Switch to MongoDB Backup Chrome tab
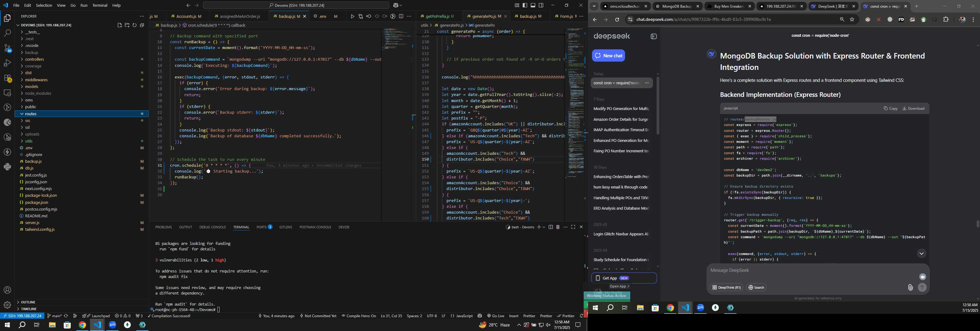The width and height of the screenshot is (980, 331). pyautogui.click(x=677, y=6)
